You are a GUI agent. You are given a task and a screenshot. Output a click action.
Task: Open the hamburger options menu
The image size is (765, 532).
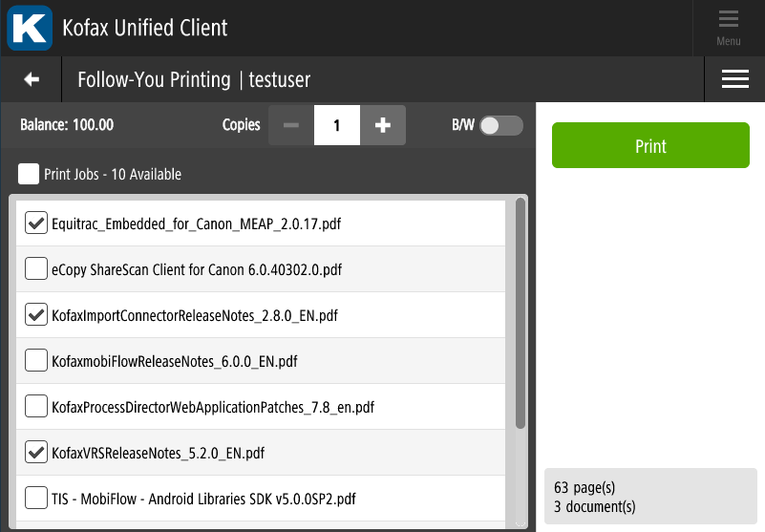coord(734,79)
